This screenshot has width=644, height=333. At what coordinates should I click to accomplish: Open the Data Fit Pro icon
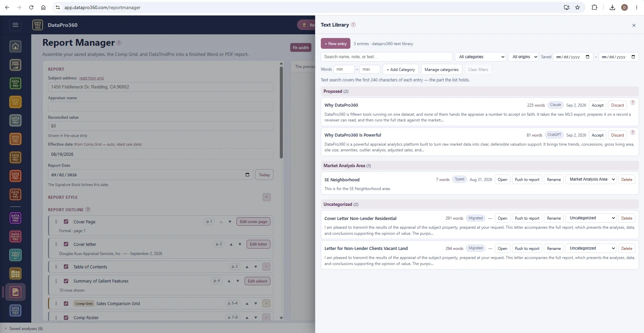click(x=15, y=83)
